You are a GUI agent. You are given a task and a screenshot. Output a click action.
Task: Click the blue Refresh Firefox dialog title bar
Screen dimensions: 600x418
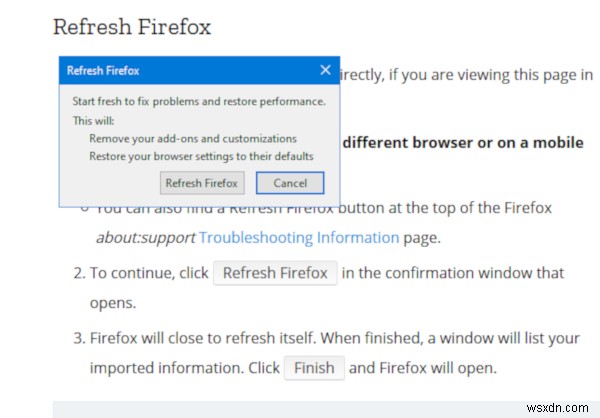click(x=180, y=71)
